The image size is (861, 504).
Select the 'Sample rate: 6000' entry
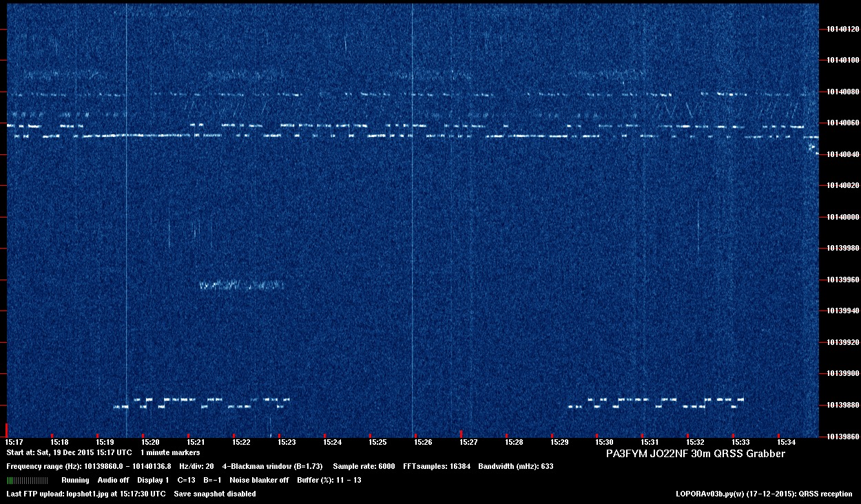[x=364, y=467]
